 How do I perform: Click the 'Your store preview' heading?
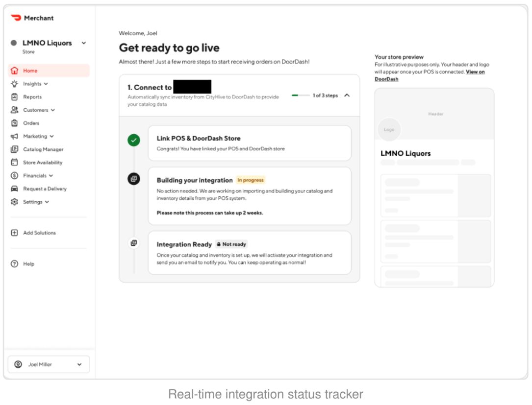coord(399,57)
